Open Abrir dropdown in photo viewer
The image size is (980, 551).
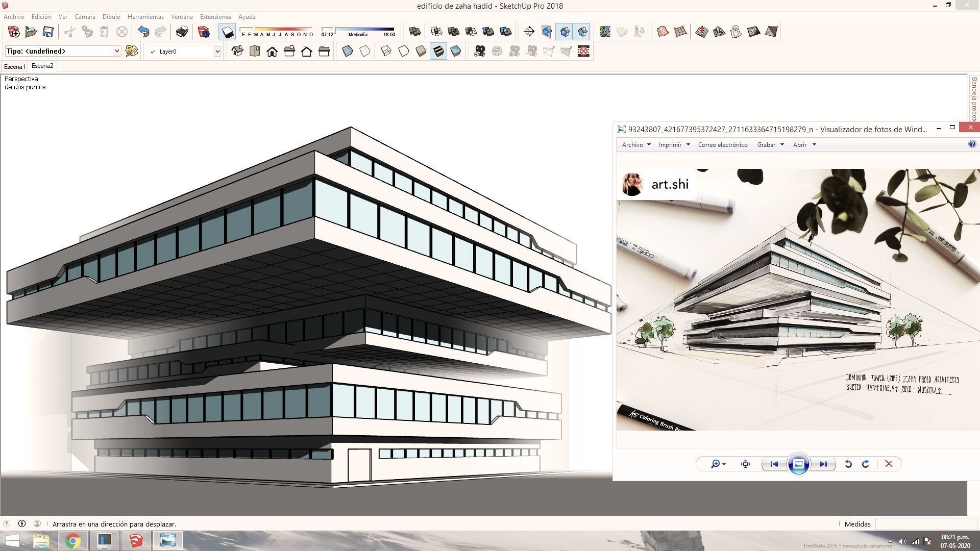pos(804,145)
